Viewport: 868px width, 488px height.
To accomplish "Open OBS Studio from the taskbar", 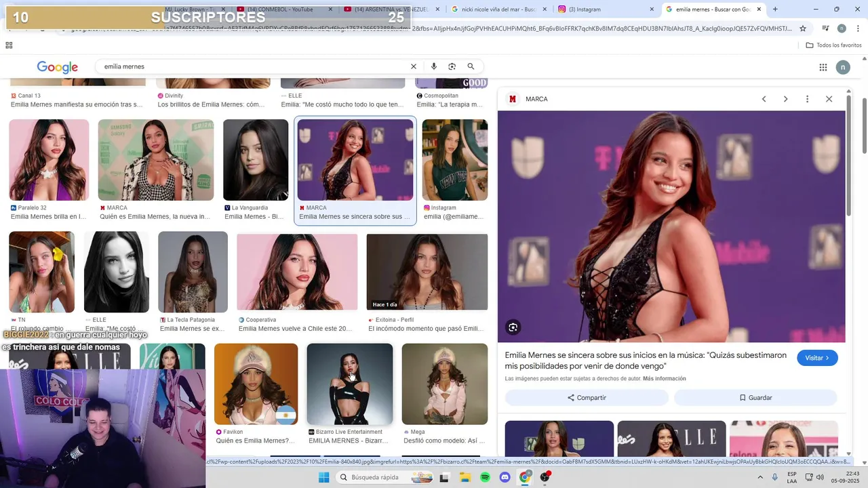I will pyautogui.click(x=545, y=477).
